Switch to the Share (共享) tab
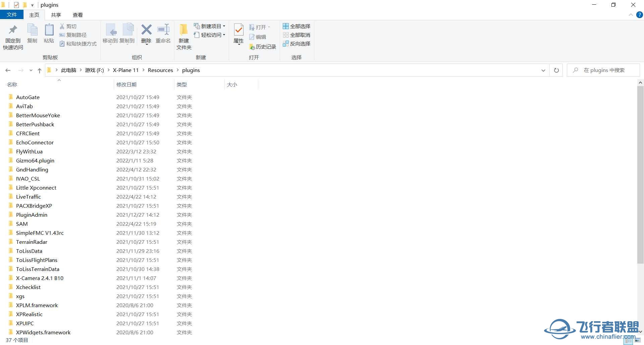 tap(56, 15)
